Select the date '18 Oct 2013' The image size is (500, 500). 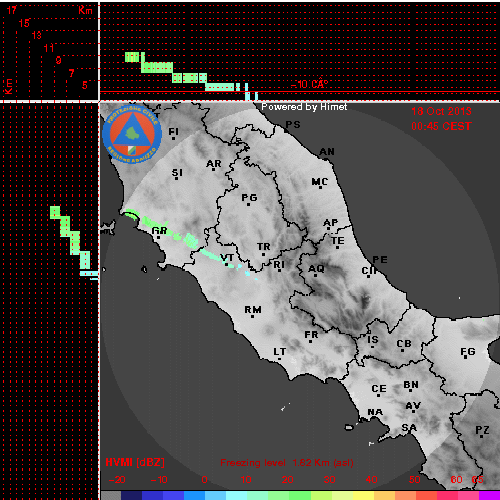coord(441,111)
